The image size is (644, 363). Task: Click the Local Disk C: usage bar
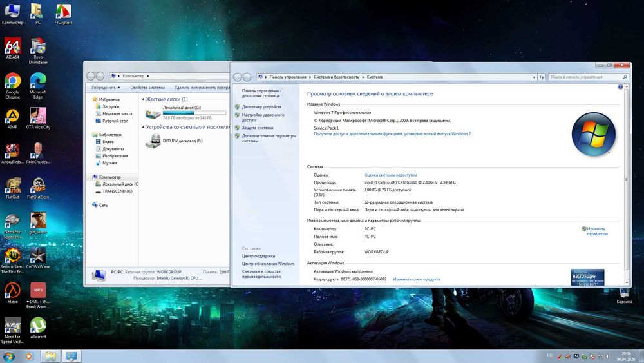point(194,113)
